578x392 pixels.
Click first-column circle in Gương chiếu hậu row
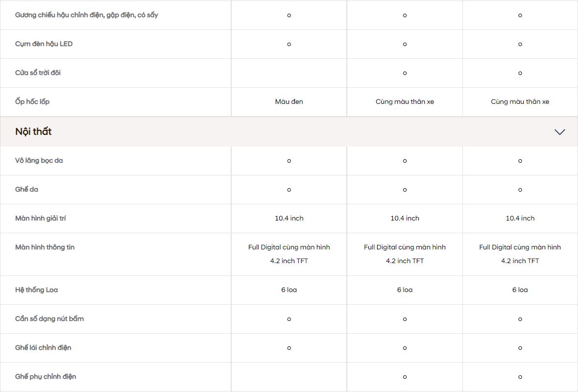(x=289, y=15)
